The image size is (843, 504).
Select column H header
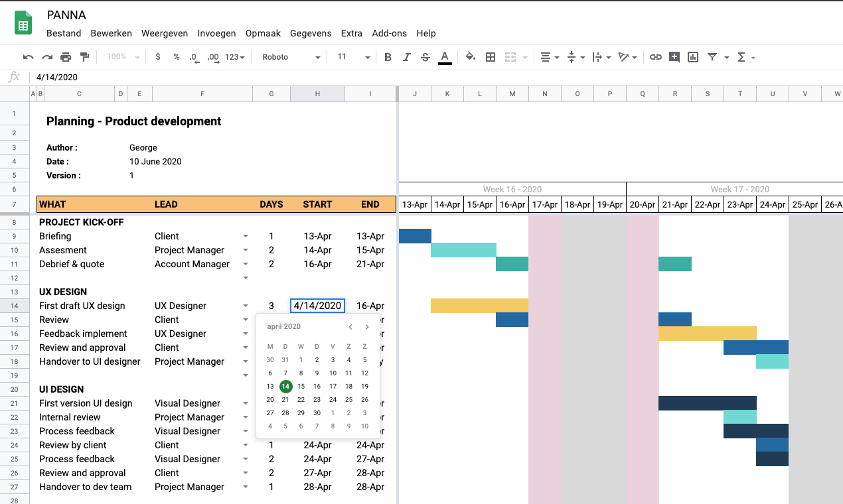(x=317, y=94)
